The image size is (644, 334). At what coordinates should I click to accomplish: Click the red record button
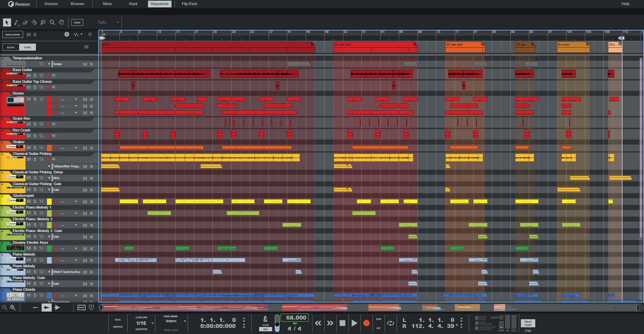coord(366,323)
